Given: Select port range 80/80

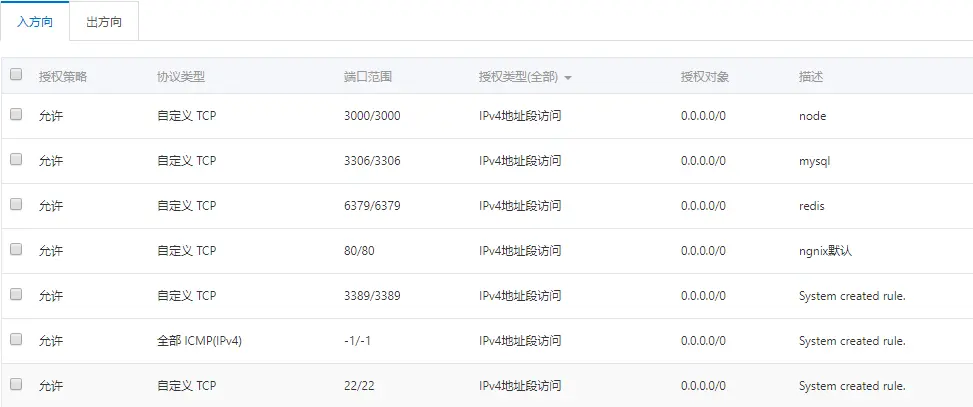Looking at the screenshot, I should tap(359, 251).
